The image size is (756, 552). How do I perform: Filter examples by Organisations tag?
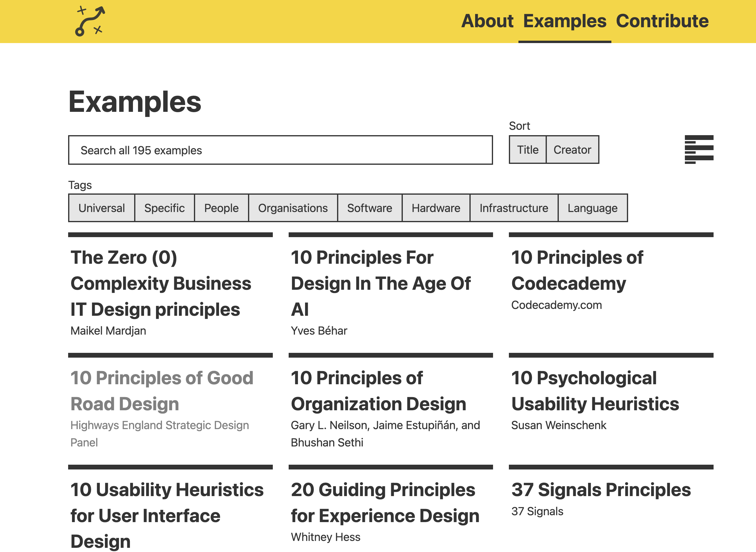[293, 208]
